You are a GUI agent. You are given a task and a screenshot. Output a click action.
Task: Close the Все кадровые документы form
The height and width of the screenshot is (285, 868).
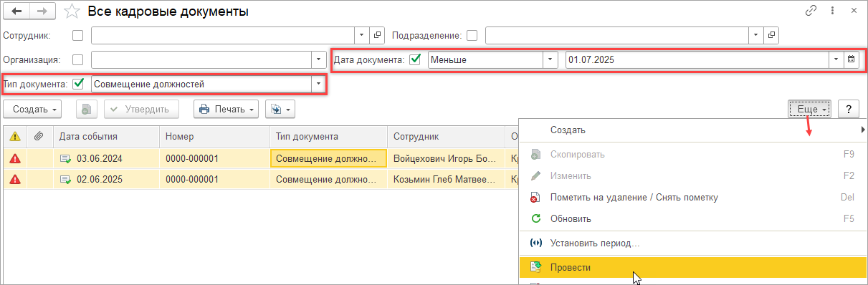click(x=853, y=11)
